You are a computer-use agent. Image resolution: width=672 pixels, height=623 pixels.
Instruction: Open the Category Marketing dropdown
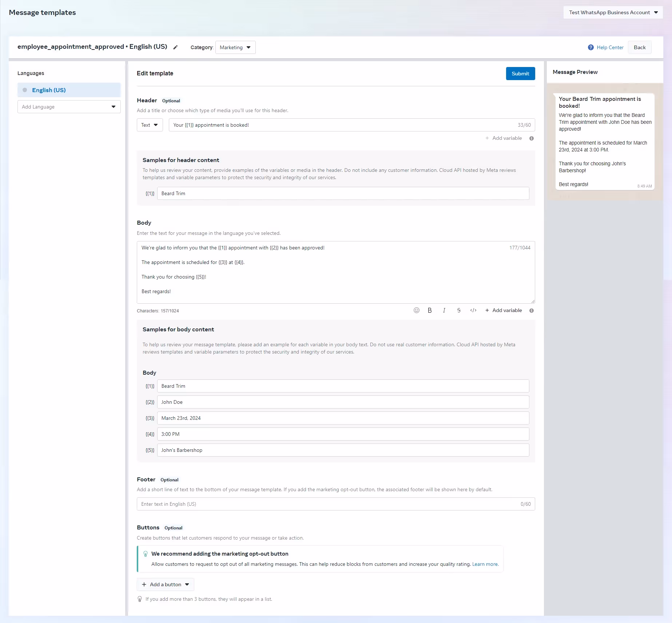coord(235,47)
